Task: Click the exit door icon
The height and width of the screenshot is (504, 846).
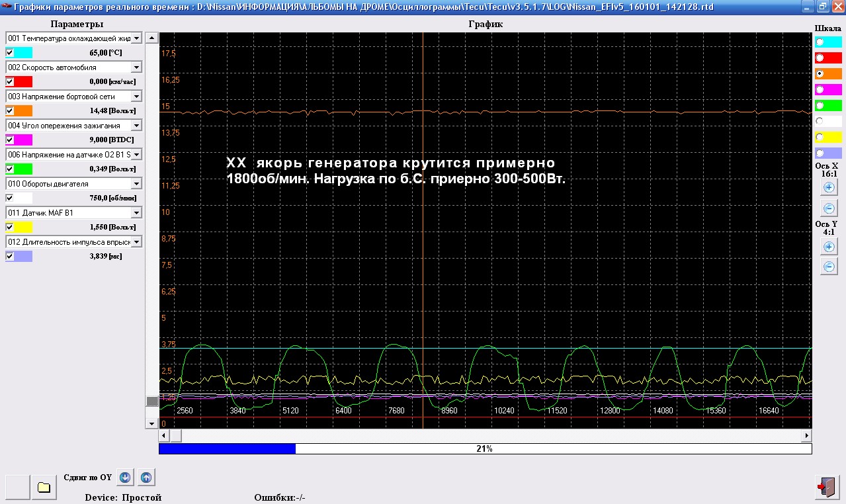Action: pyautogui.click(x=827, y=487)
